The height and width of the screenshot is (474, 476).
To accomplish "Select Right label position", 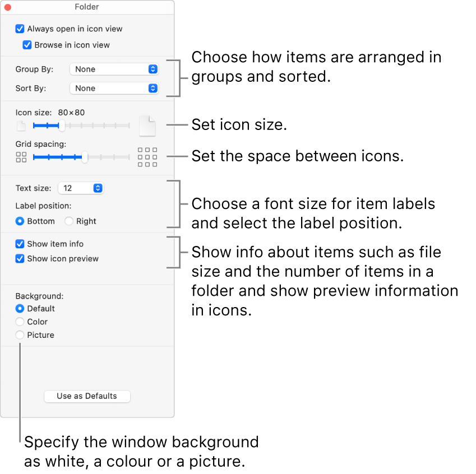I will click(x=69, y=221).
